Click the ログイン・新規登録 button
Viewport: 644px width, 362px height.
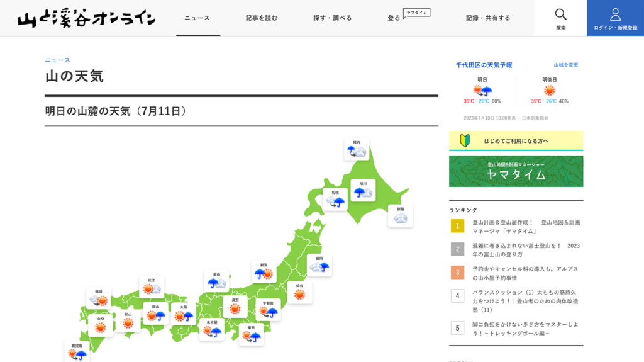[x=615, y=18]
